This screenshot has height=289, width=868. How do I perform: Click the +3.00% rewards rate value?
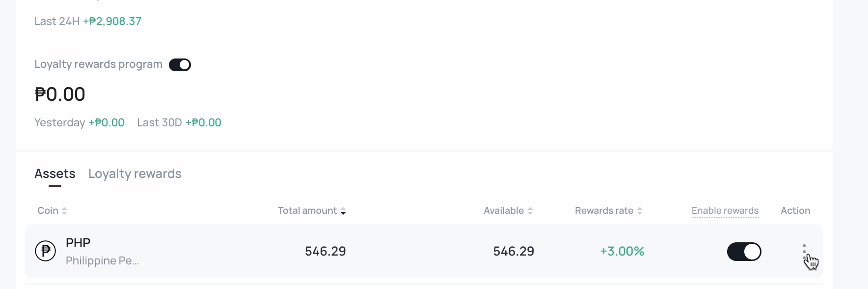pos(622,251)
